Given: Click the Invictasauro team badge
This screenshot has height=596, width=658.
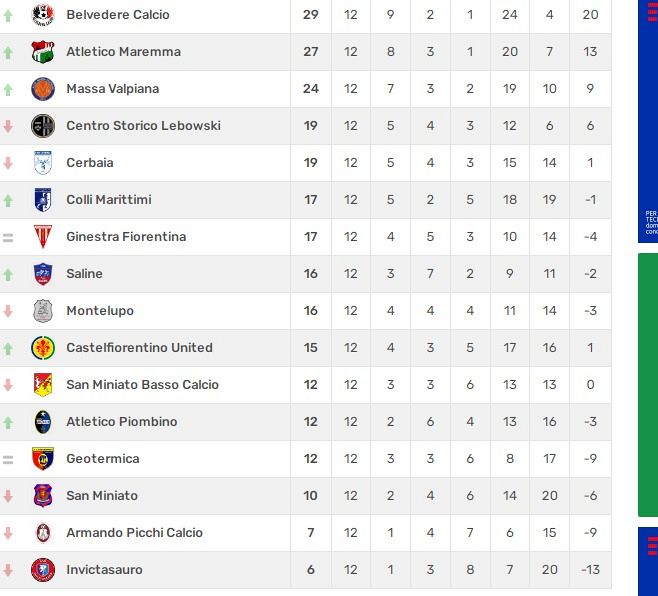Looking at the screenshot, I should click(x=42, y=570).
